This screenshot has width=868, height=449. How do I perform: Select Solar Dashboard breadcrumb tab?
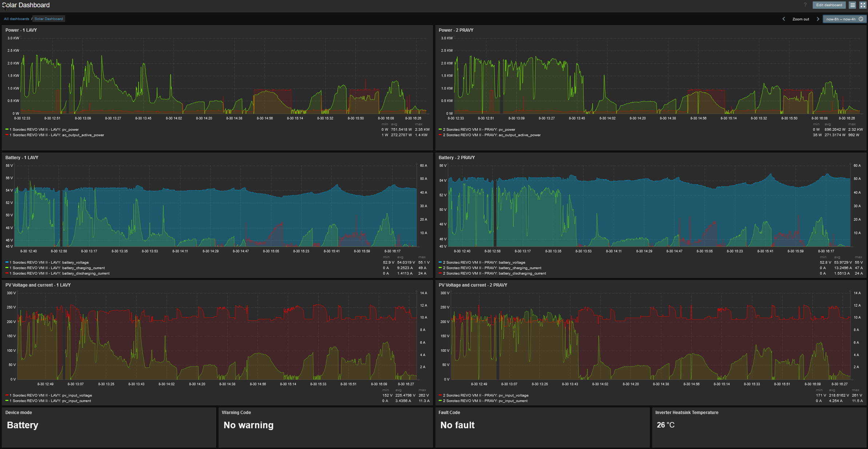pos(49,19)
